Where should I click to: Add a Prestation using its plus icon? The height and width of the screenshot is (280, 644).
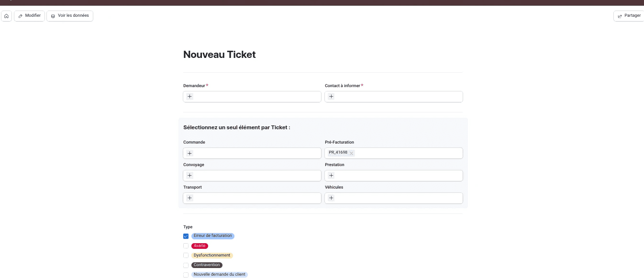(331, 176)
